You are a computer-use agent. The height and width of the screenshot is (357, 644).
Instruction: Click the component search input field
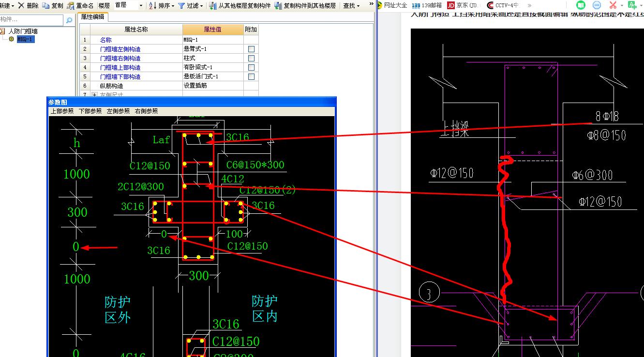31,20
